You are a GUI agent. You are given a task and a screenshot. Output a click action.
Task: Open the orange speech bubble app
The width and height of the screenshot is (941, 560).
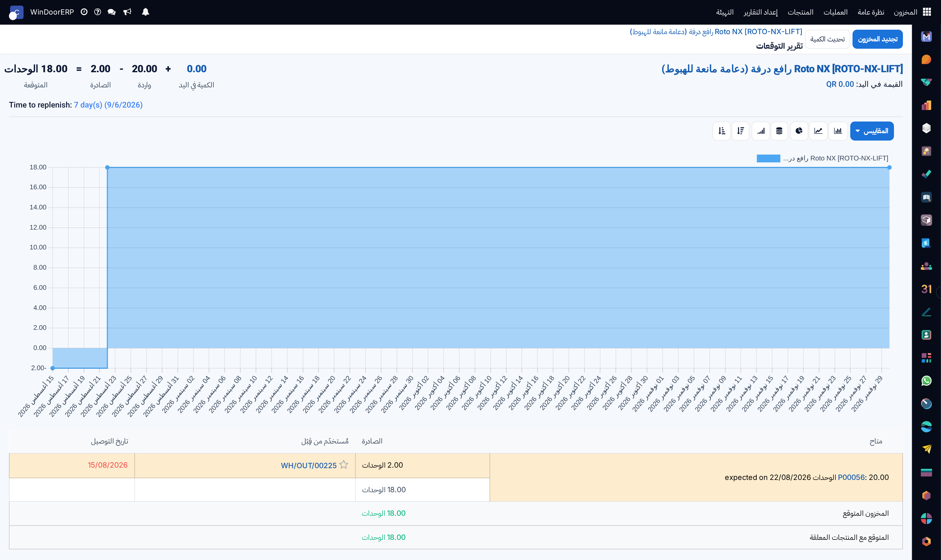pyautogui.click(x=926, y=60)
